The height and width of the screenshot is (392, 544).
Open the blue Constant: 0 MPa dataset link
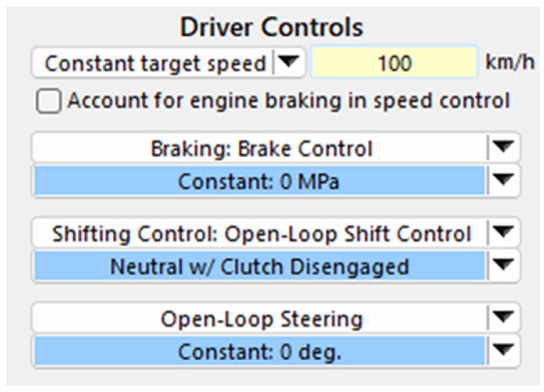pos(259,181)
